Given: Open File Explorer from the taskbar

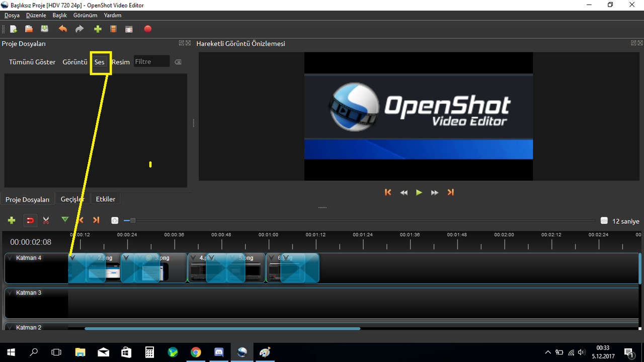Looking at the screenshot, I should pos(80,352).
